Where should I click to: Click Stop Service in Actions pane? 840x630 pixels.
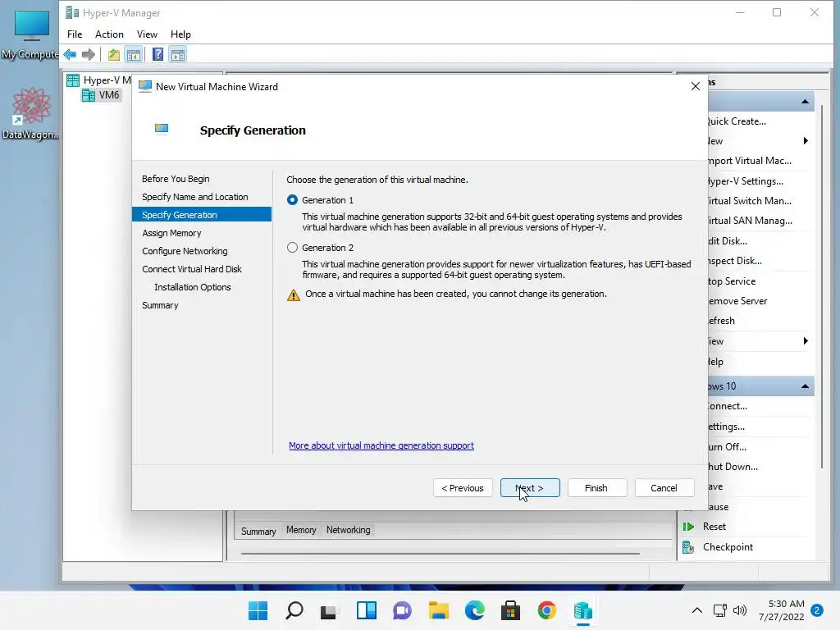[732, 281]
